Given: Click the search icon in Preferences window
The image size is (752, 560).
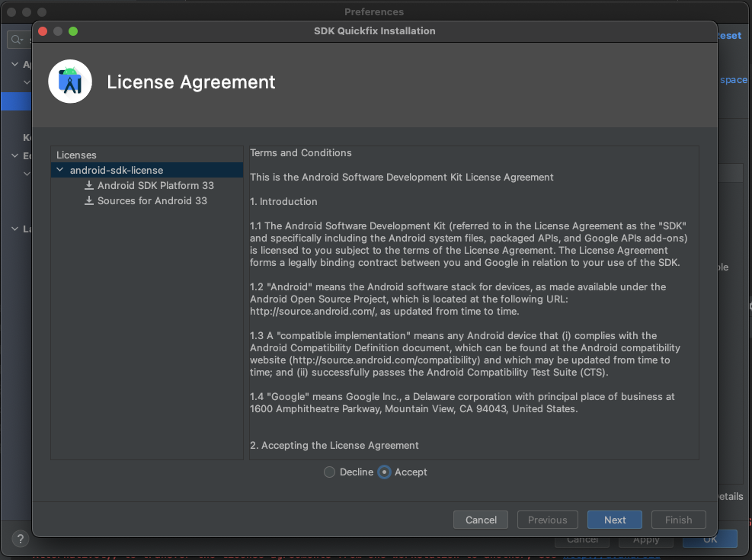Looking at the screenshot, I should click(x=17, y=40).
